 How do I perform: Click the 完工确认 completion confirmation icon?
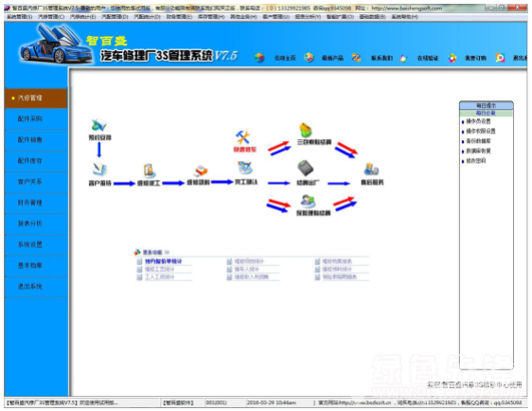click(x=245, y=168)
